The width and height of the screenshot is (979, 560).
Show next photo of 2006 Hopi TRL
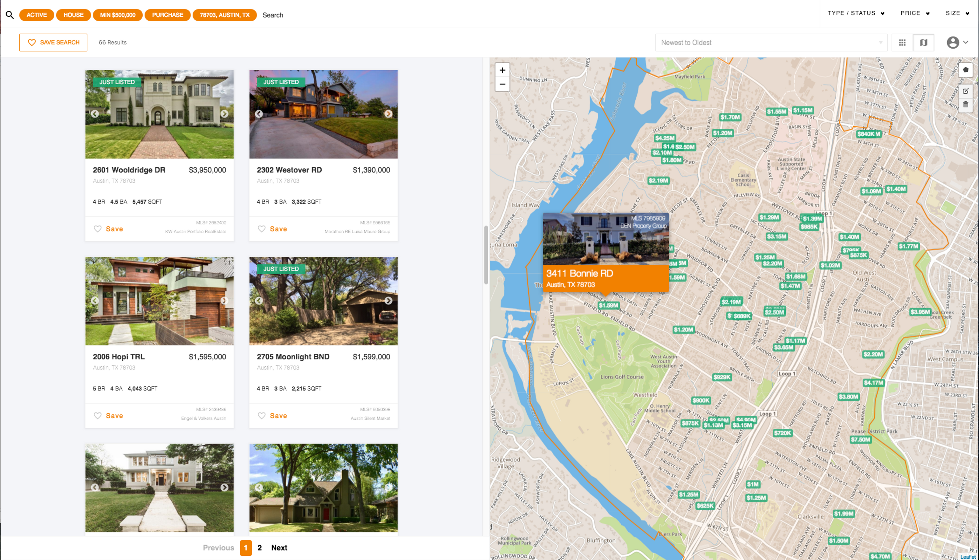(224, 301)
